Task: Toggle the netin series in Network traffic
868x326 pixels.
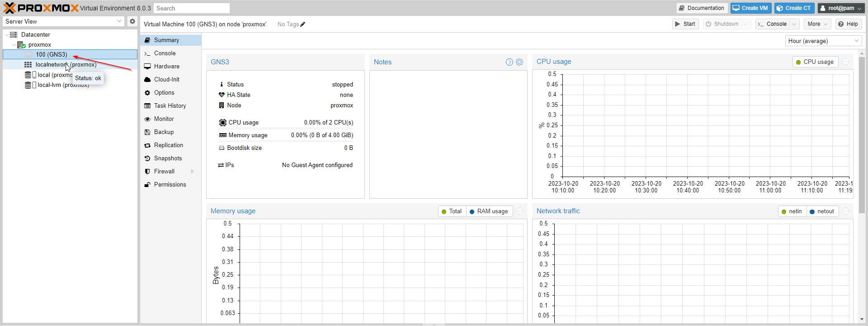Action: (791, 211)
